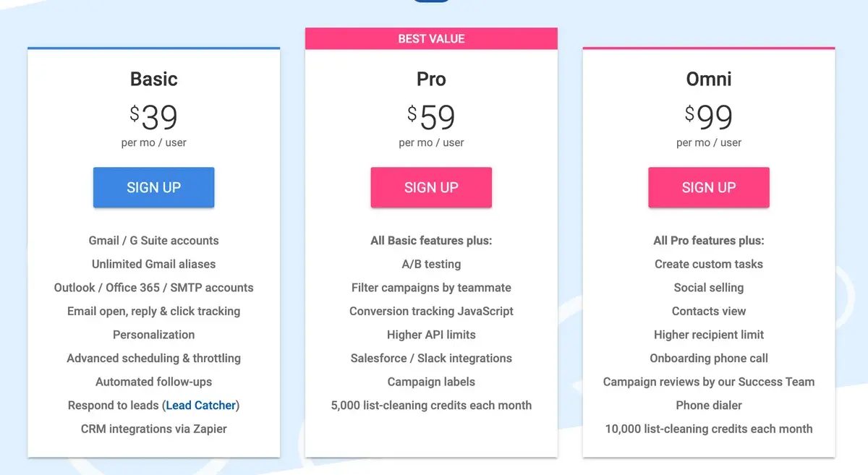Click the Onboarding phone call feature

click(709, 358)
